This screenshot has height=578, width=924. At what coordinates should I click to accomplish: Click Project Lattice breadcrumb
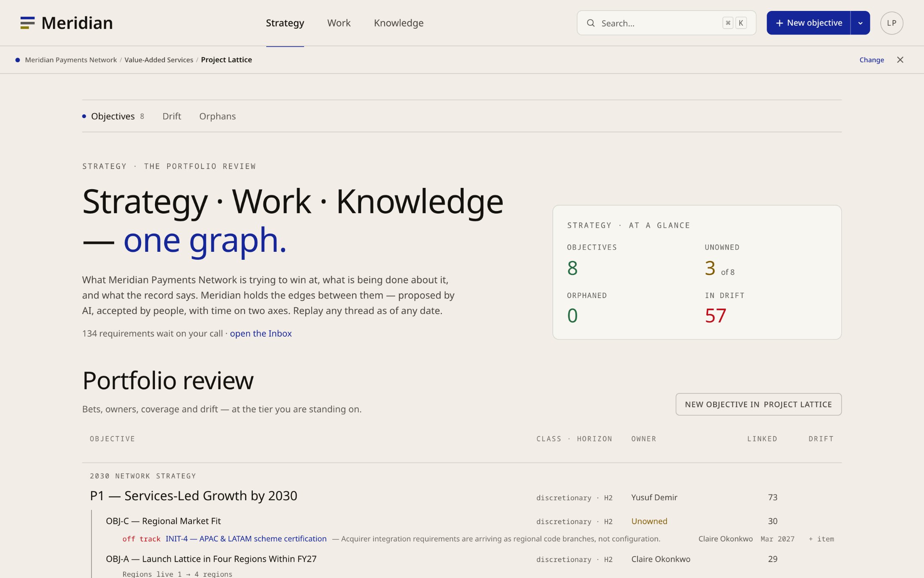click(226, 60)
